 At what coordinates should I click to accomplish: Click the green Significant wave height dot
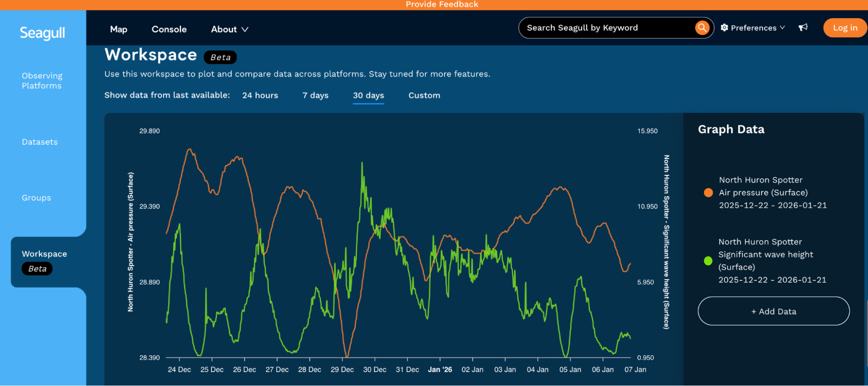pyautogui.click(x=708, y=261)
